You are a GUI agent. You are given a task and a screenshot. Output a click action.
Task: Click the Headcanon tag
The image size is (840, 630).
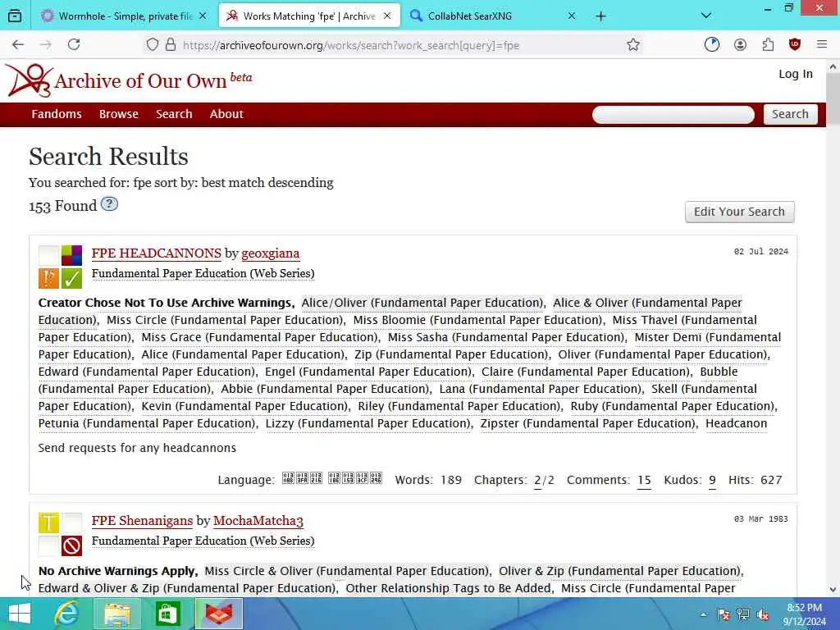click(x=736, y=423)
